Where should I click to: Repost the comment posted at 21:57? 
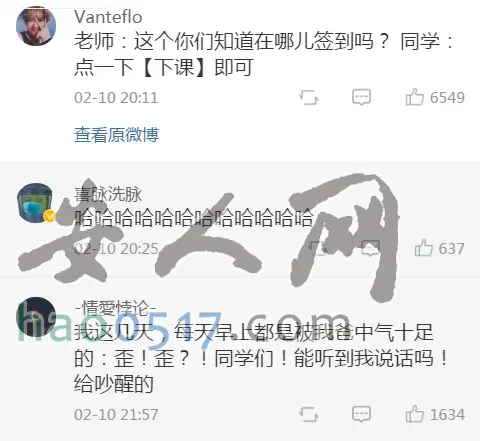tap(309, 415)
